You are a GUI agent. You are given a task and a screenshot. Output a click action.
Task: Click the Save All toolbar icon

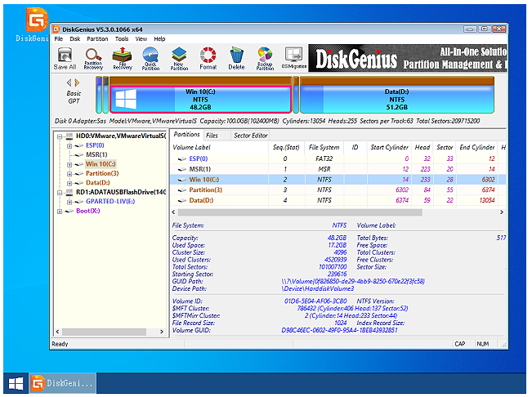pyautogui.click(x=65, y=58)
